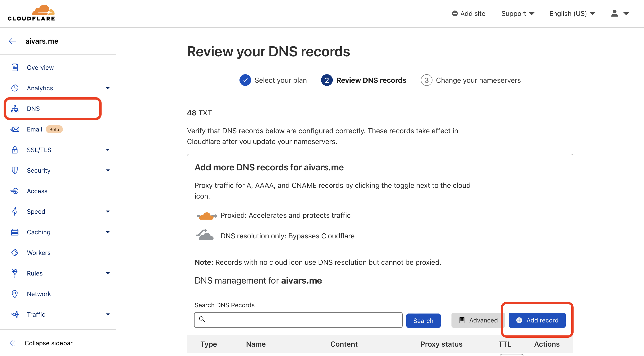The width and height of the screenshot is (644, 356).
Task: Click the collapse sidebar double chevron icon
Action: [13, 343]
